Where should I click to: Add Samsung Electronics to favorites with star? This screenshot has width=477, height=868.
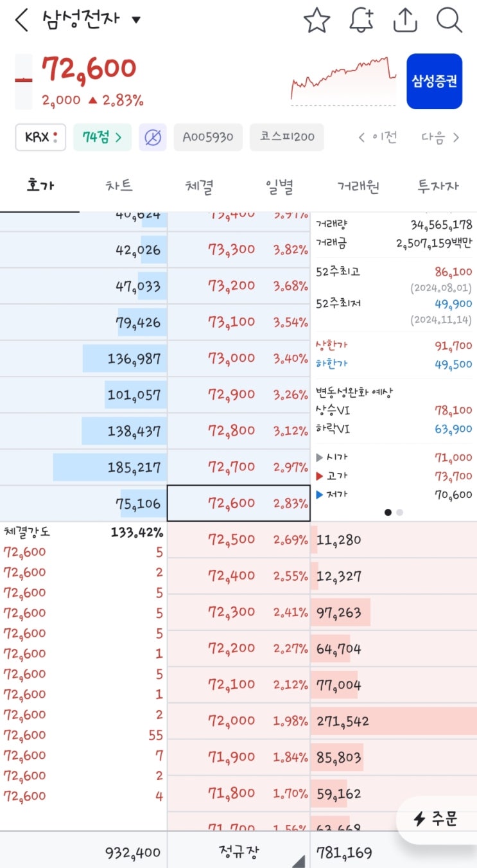pyautogui.click(x=316, y=21)
